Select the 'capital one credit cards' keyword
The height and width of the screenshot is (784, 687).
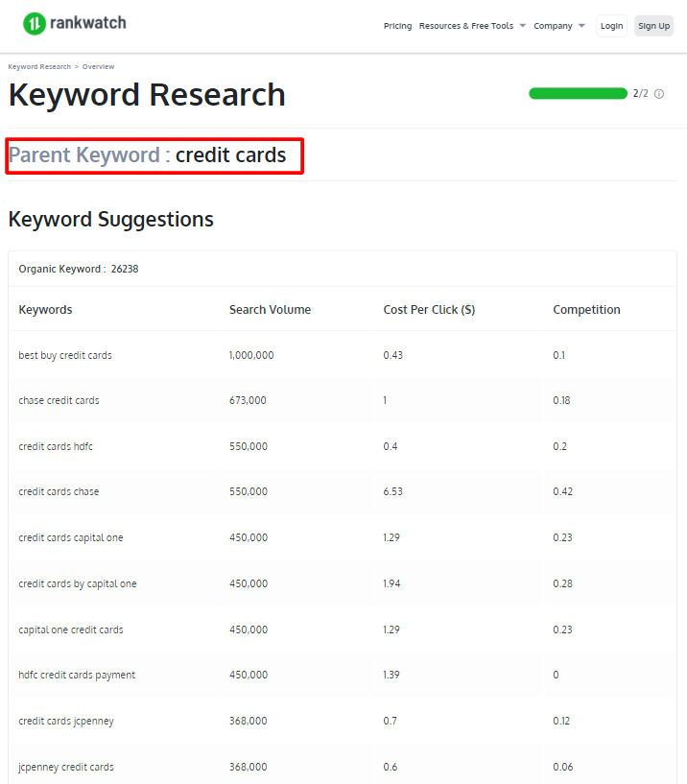[70, 630]
